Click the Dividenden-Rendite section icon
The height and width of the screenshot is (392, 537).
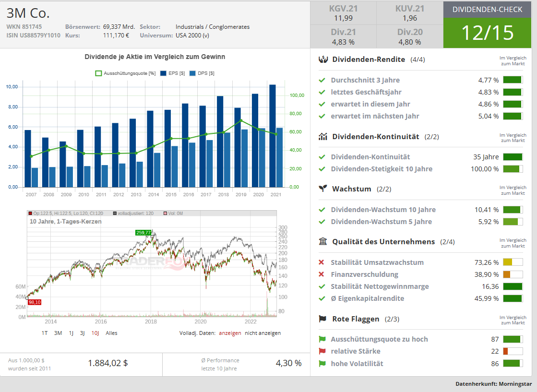click(323, 59)
